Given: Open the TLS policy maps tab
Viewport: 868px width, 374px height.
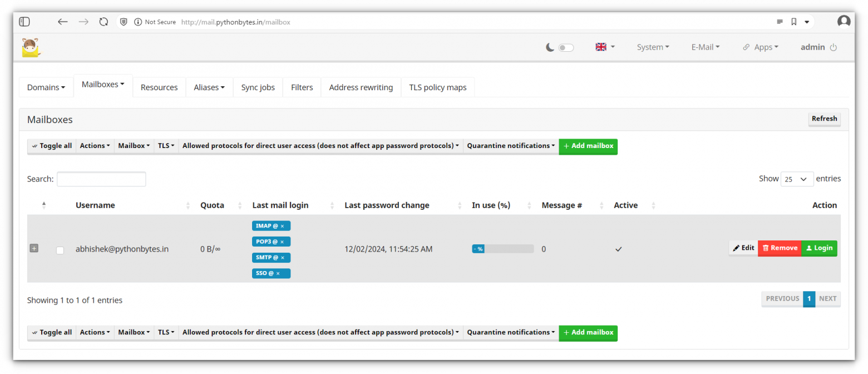Looking at the screenshot, I should 437,87.
